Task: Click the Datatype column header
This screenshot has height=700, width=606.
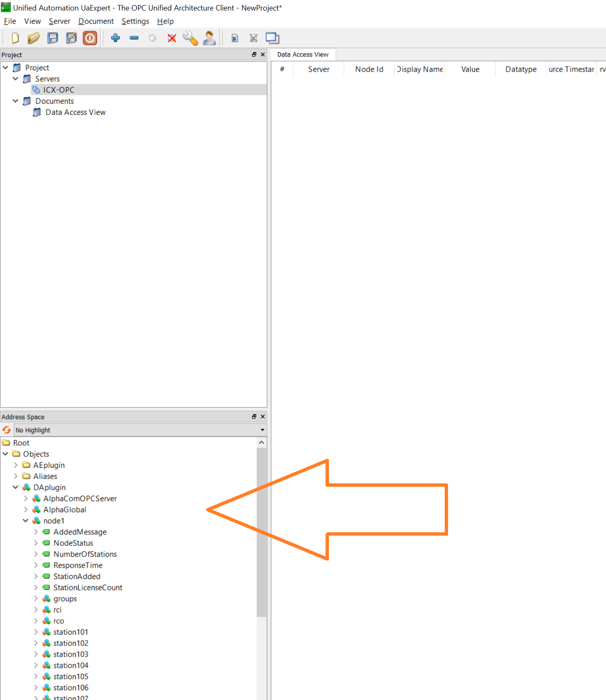Action: (x=521, y=69)
